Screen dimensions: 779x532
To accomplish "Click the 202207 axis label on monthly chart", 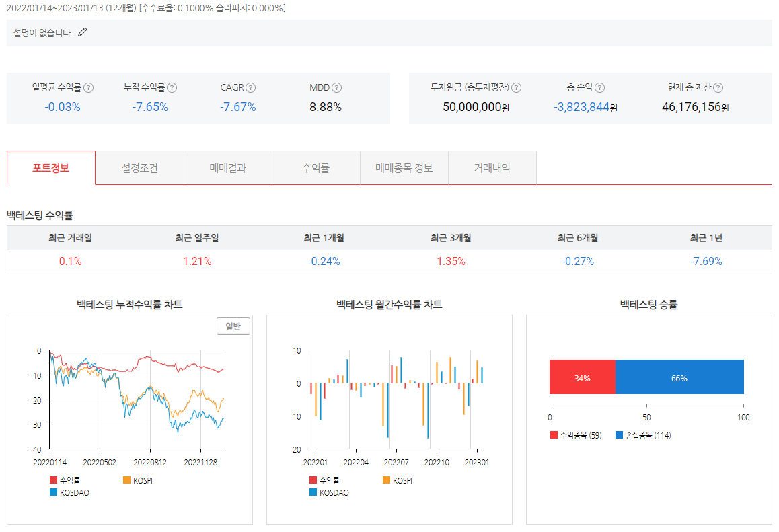I will coord(396,463).
